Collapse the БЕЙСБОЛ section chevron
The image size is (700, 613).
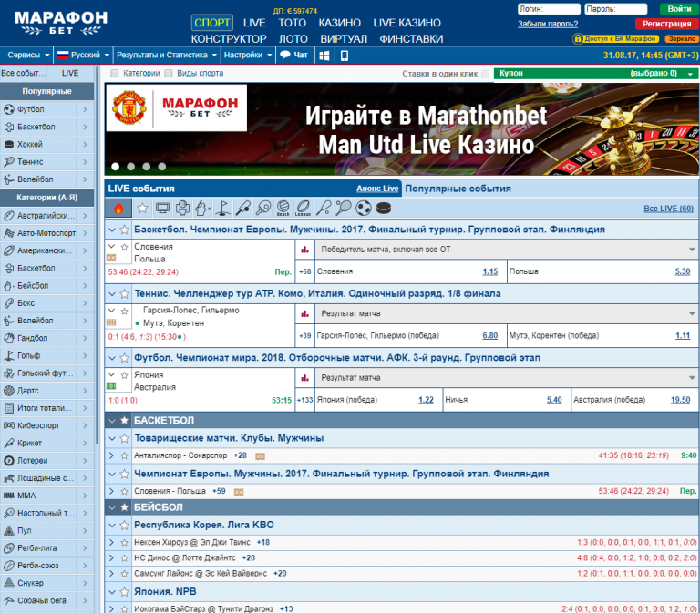pos(112,507)
